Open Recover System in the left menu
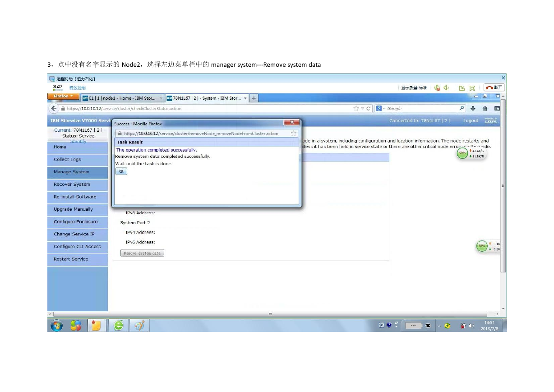 pyautogui.click(x=78, y=184)
